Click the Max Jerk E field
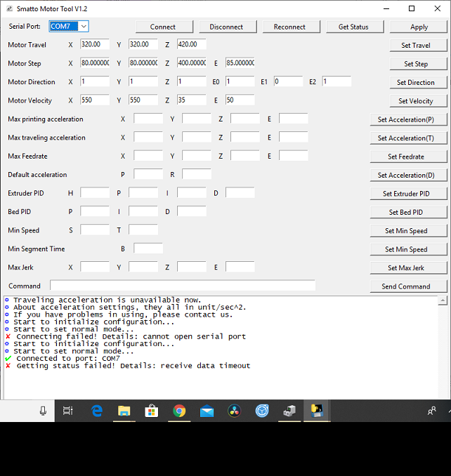This screenshot has width=451, height=476. pyautogui.click(x=240, y=267)
